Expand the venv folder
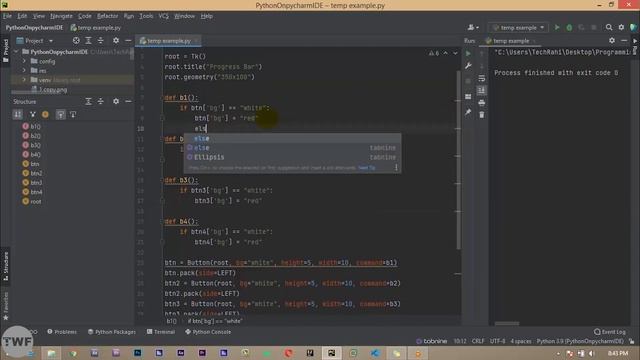 pyautogui.click(x=24, y=80)
